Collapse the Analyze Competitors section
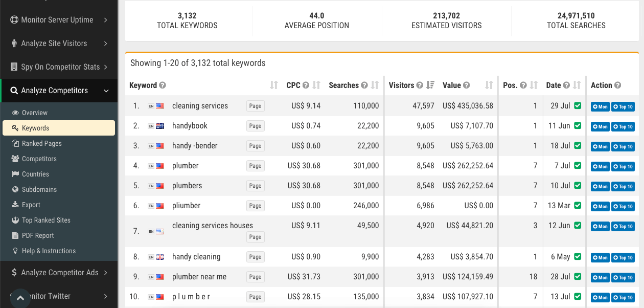 [x=59, y=91]
